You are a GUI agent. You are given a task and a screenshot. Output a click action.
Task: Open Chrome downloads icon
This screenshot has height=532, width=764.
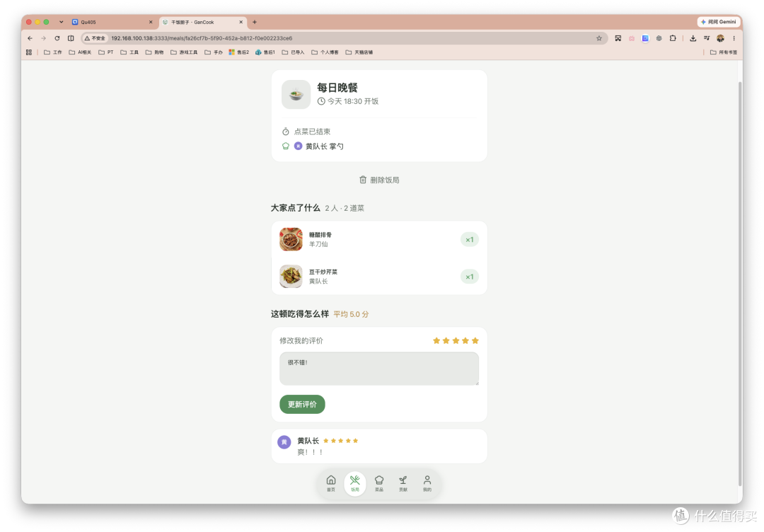(x=693, y=38)
